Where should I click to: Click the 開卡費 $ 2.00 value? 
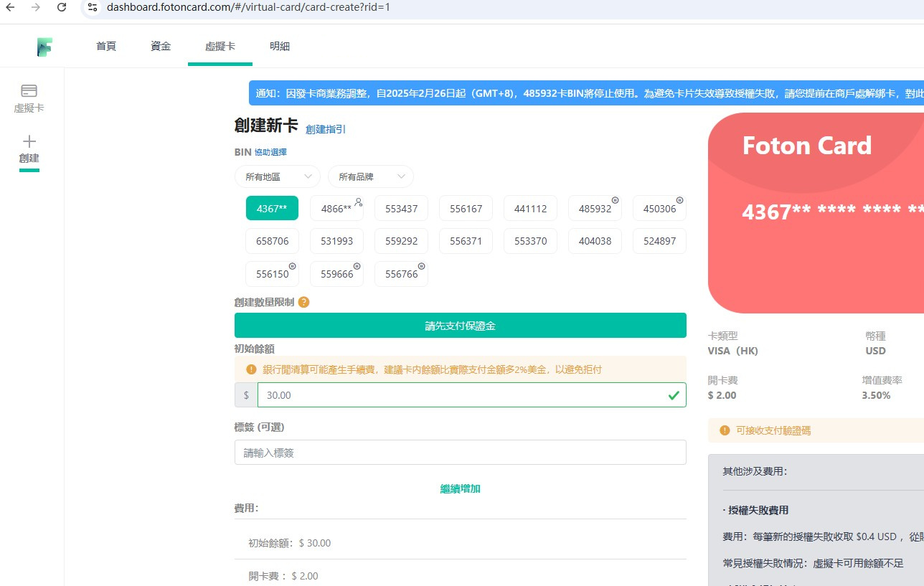click(x=722, y=395)
